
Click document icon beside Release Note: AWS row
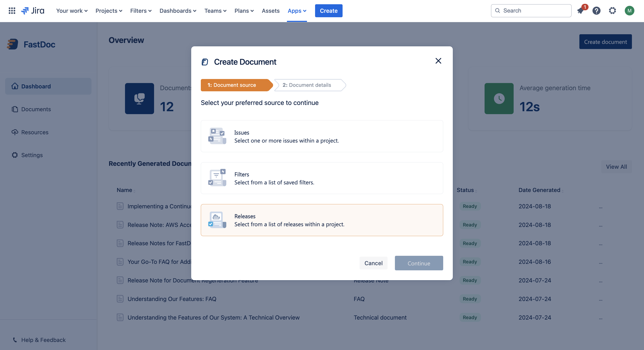pyautogui.click(x=120, y=225)
